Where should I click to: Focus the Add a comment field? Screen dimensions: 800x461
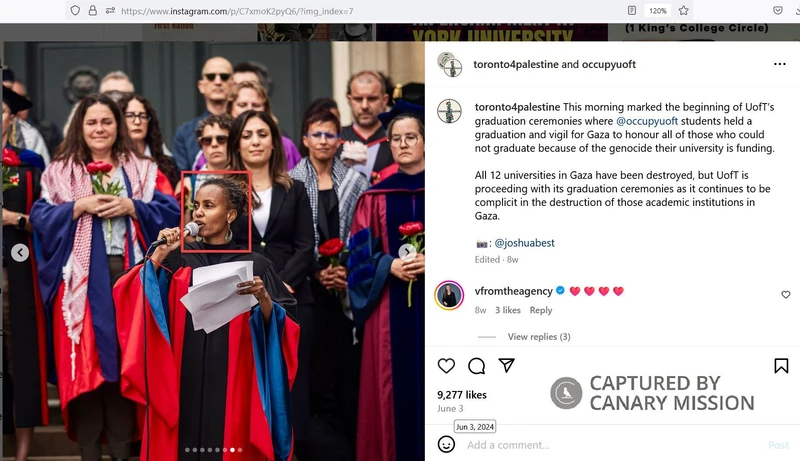[612, 445]
